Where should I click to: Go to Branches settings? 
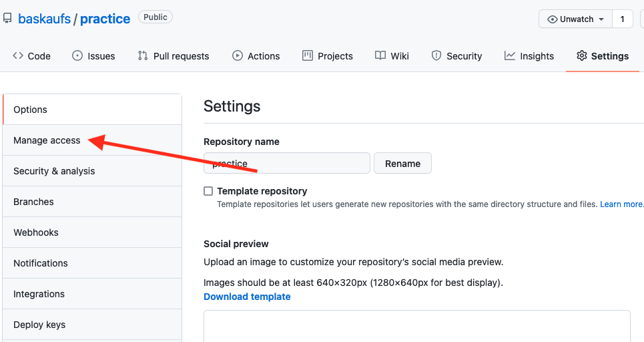(x=92, y=202)
